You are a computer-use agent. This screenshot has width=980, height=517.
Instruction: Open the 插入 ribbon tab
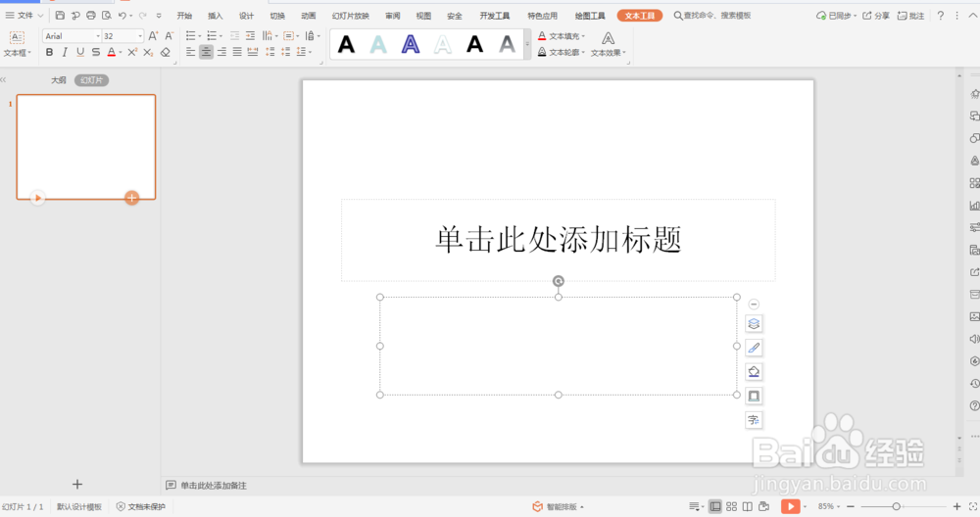pyautogui.click(x=215, y=16)
